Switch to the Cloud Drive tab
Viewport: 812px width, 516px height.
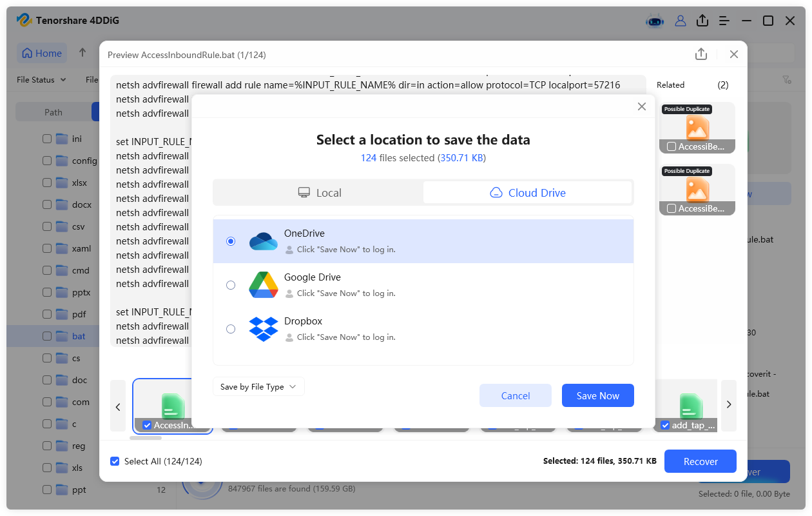click(x=528, y=193)
